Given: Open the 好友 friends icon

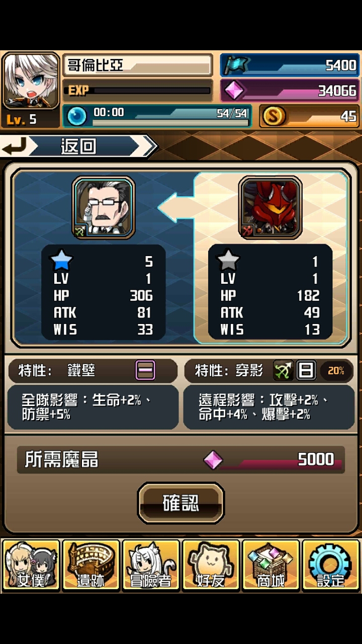Looking at the screenshot, I should 211,565.
